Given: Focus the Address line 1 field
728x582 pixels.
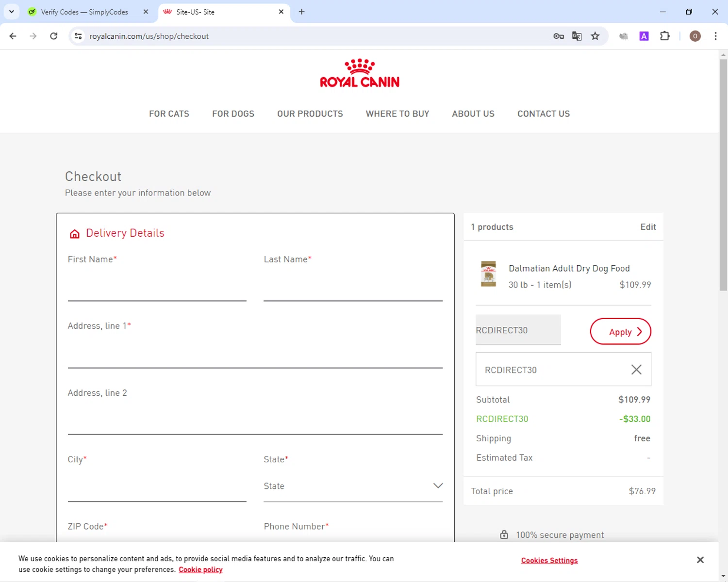Looking at the screenshot, I should pyautogui.click(x=255, y=353).
